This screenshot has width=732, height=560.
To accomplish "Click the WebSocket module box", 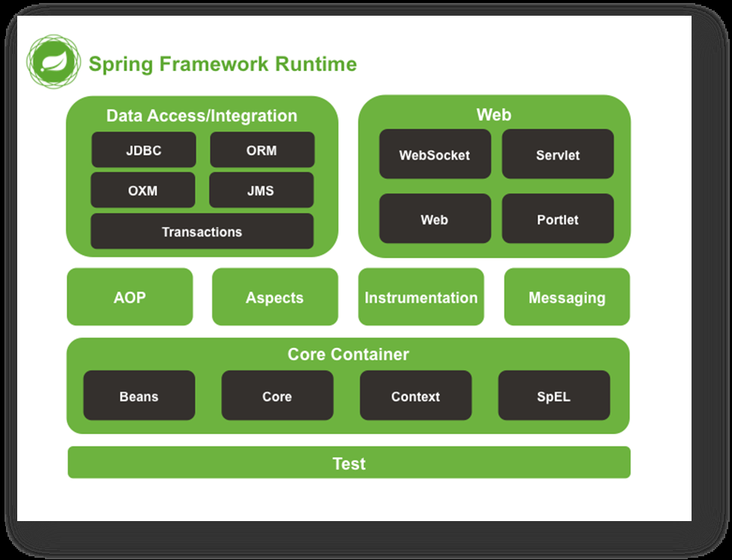I will pyautogui.click(x=435, y=154).
